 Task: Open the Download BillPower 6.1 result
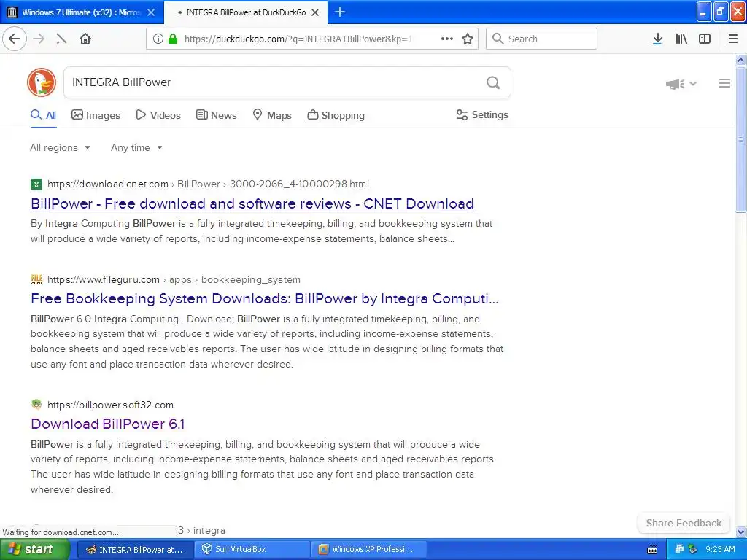click(x=108, y=424)
